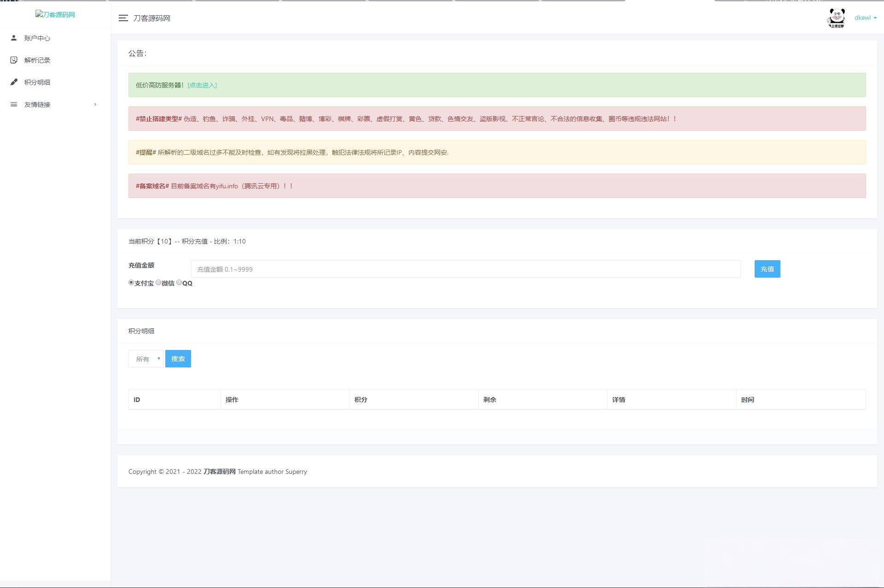Select the QQ payment radio button
Viewport: 884px width, 588px height.
(179, 282)
